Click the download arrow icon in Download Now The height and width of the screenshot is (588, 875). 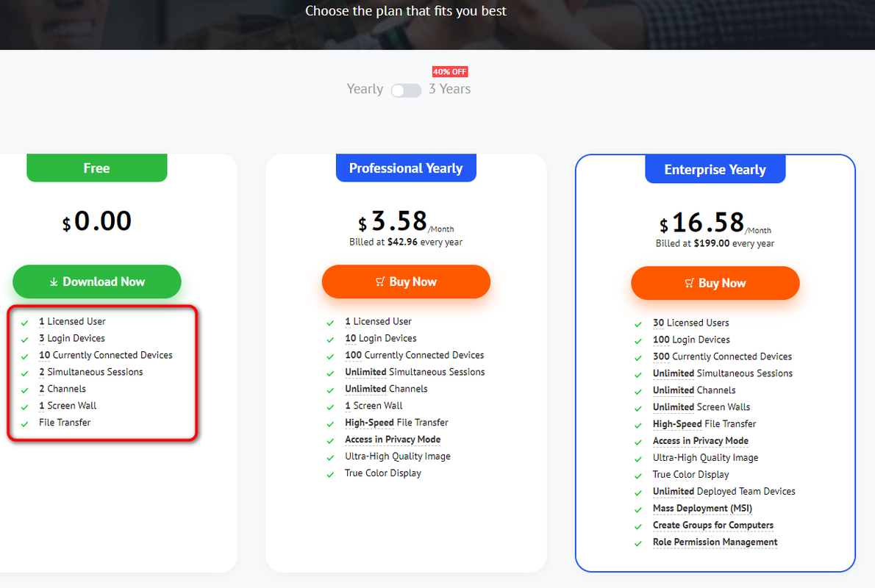(x=54, y=282)
